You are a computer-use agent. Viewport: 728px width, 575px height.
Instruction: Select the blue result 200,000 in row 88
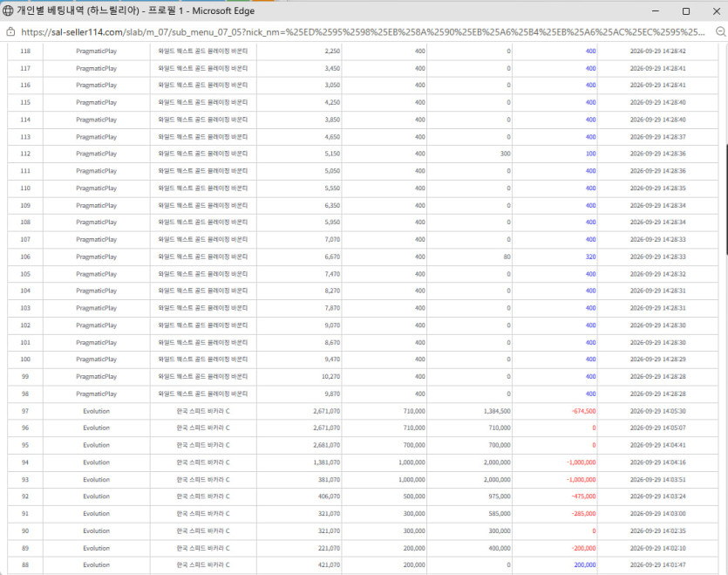point(585,565)
